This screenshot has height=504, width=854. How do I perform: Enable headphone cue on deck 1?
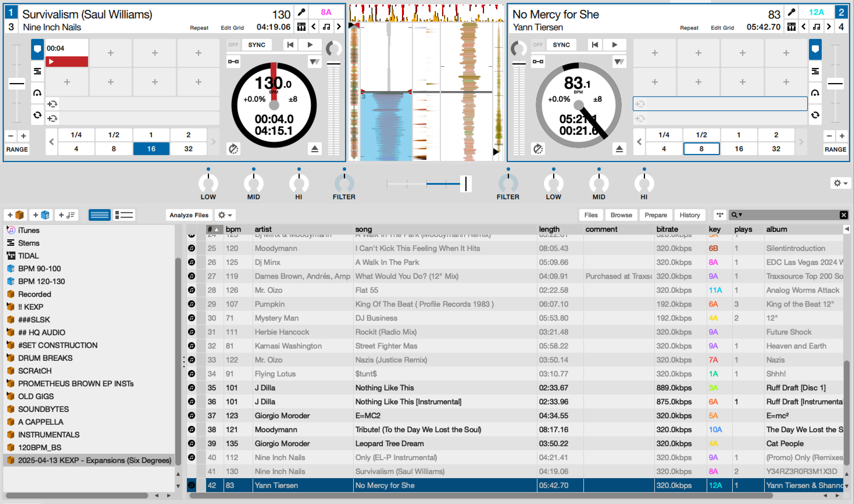(x=37, y=93)
